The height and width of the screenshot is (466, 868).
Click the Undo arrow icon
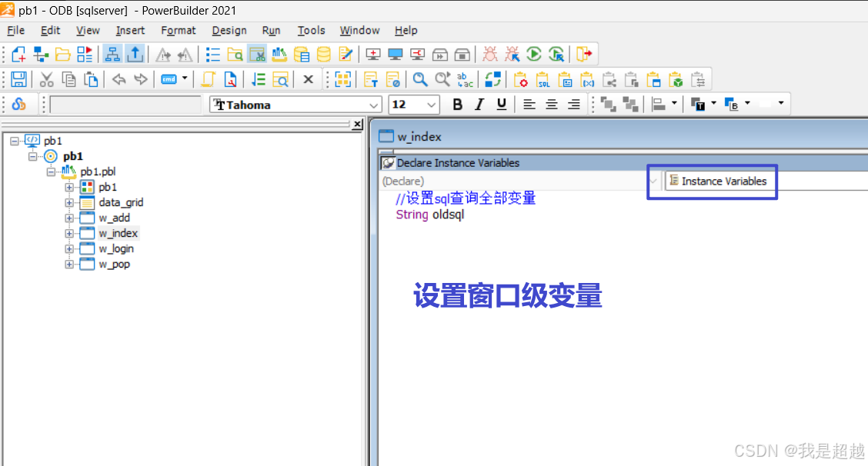(x=119, y=79)
